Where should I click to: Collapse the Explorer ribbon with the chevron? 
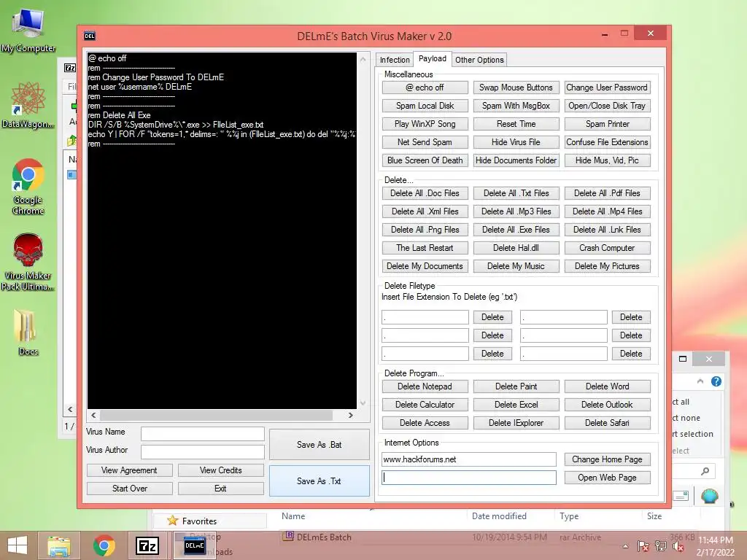[700, 381]
